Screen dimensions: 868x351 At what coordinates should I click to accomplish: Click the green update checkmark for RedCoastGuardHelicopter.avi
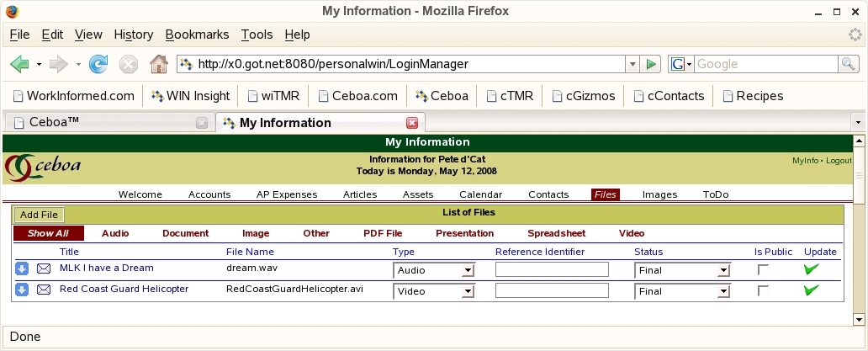tap(812, 290)
